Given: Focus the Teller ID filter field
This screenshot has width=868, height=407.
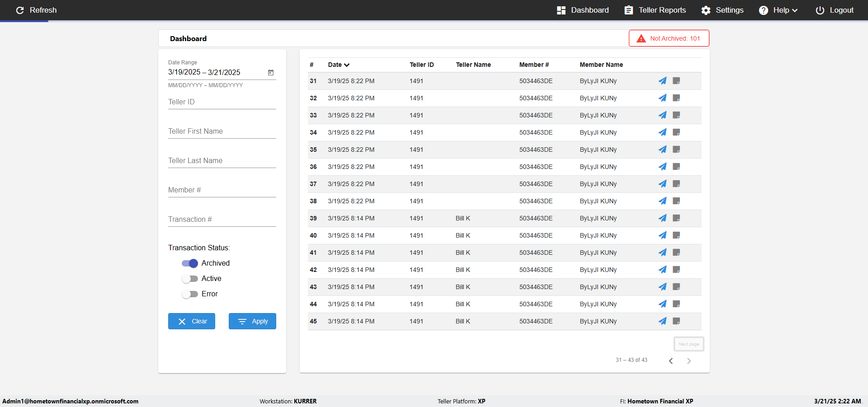Looking at the screenshot, I should click(x=222, y=102).
